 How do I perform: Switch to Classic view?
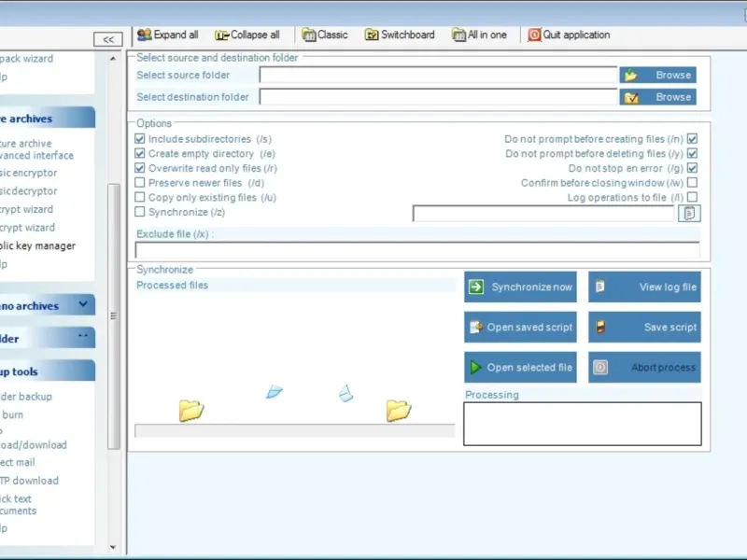324,35
